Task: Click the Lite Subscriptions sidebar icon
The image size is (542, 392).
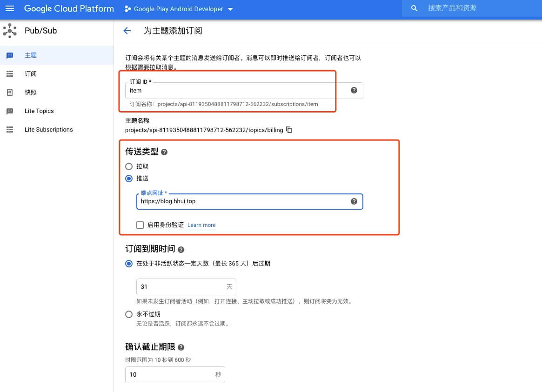Action: [10, 130]
